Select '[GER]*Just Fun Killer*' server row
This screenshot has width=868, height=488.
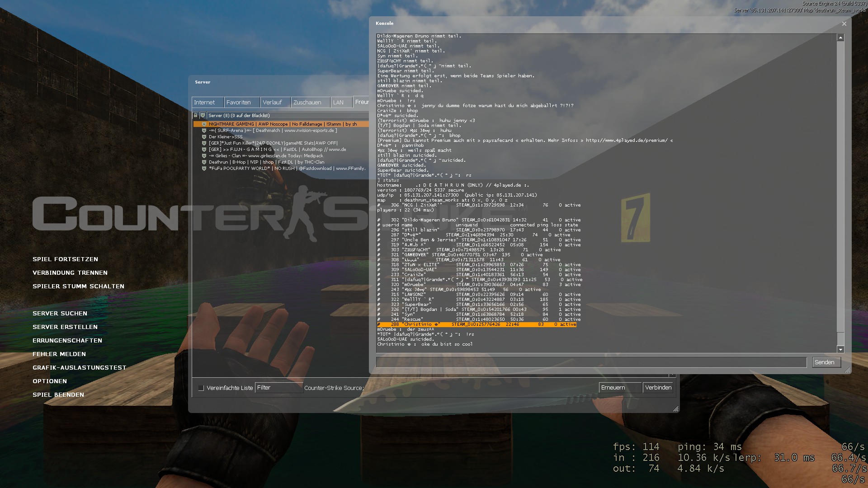pos(281,143)
